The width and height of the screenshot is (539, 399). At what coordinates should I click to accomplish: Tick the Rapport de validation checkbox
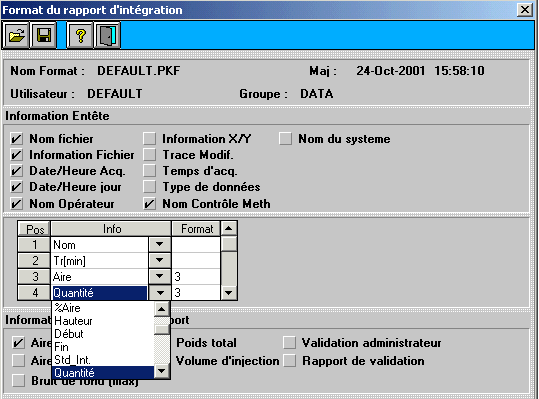(289, 361)
